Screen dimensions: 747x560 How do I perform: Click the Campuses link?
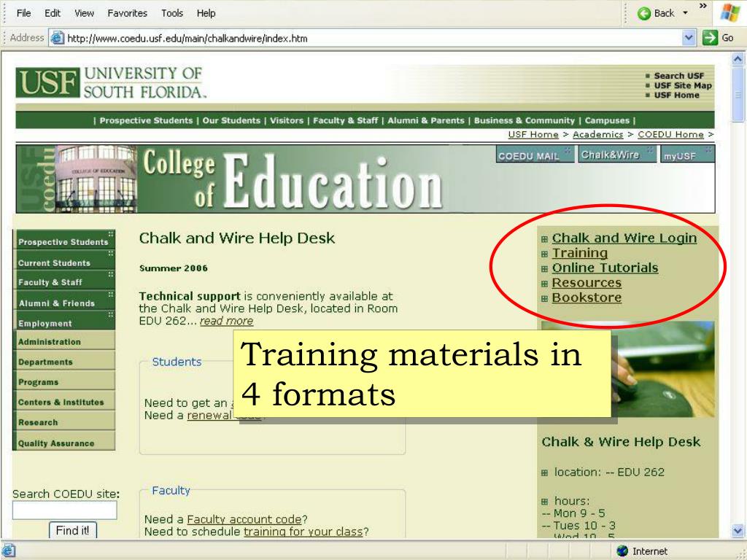click(x=607, y=120)
